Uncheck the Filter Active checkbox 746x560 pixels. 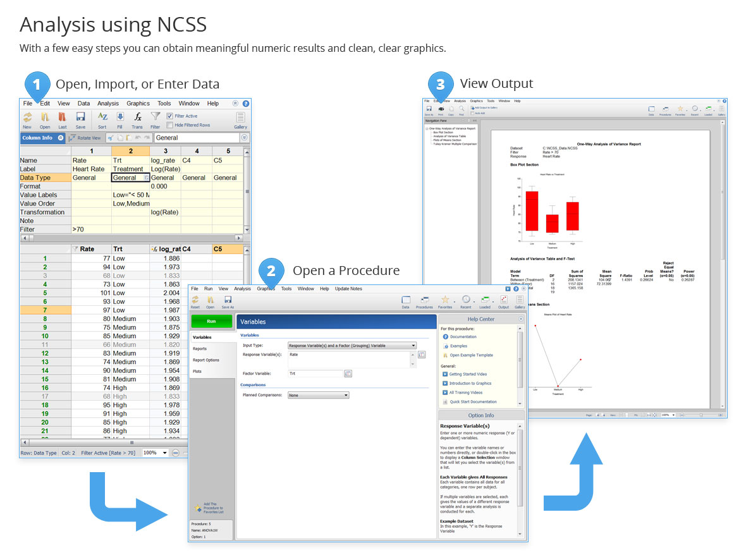(169, 116)
